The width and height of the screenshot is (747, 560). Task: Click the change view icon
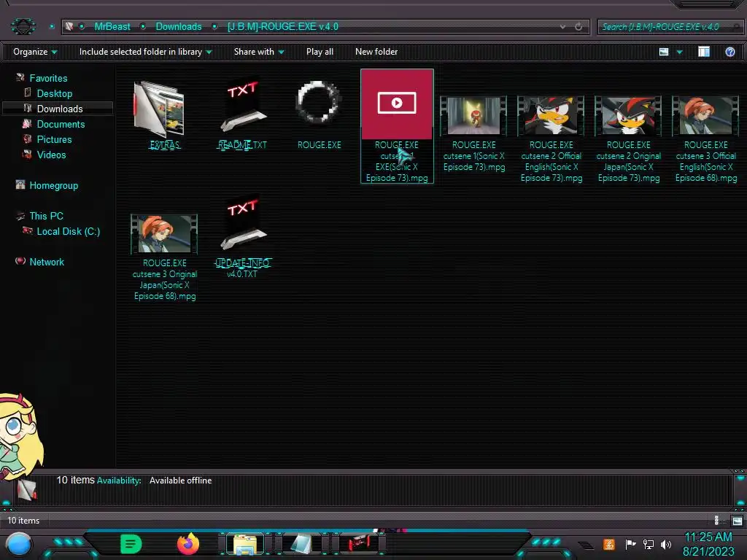664,52
